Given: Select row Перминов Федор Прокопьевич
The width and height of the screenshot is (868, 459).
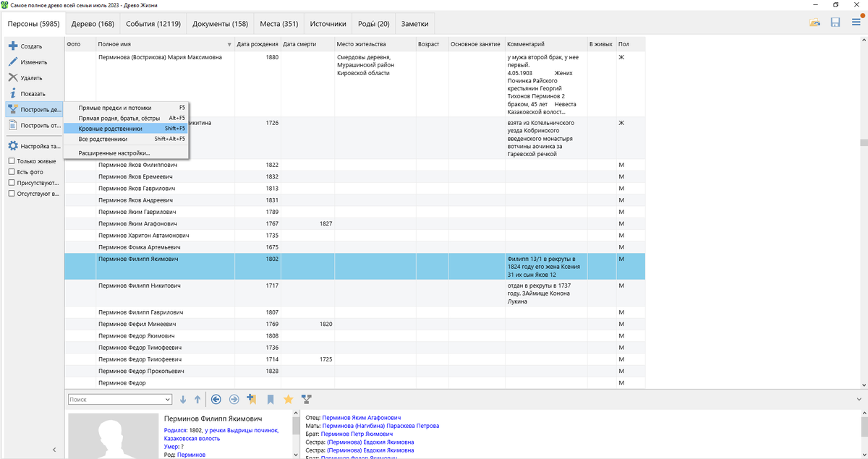Looking at the screenshot, I should tap(354, 371).
